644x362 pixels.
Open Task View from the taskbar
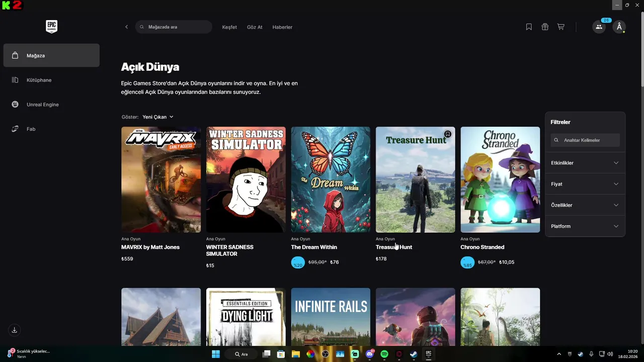(x=267, y=354)
